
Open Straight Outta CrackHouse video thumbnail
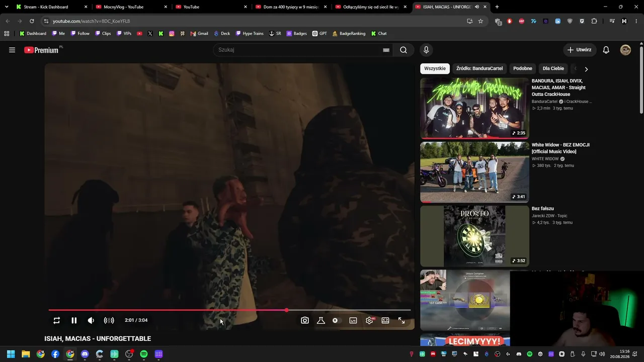(474, 108)
